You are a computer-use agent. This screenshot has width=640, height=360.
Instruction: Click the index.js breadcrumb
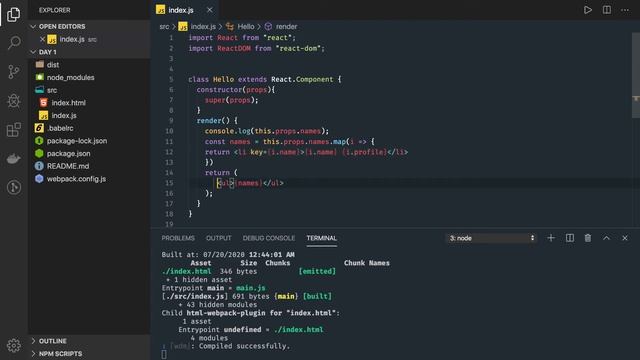pos(203,27)
